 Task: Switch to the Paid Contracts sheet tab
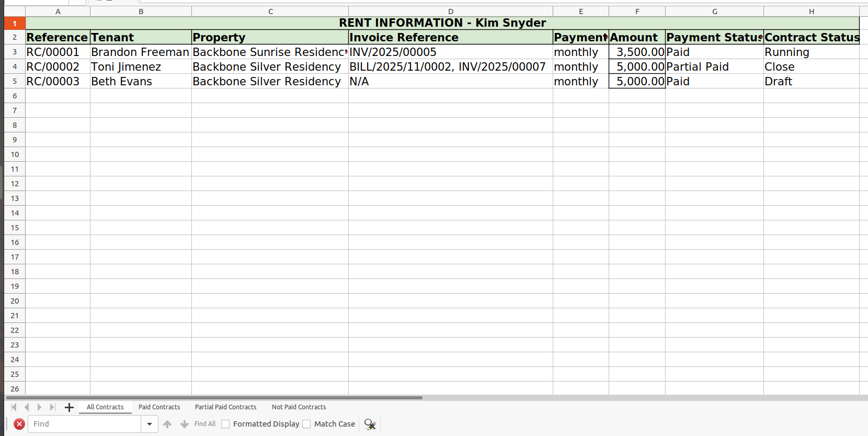pyautogui.click(x=159, y=407)
